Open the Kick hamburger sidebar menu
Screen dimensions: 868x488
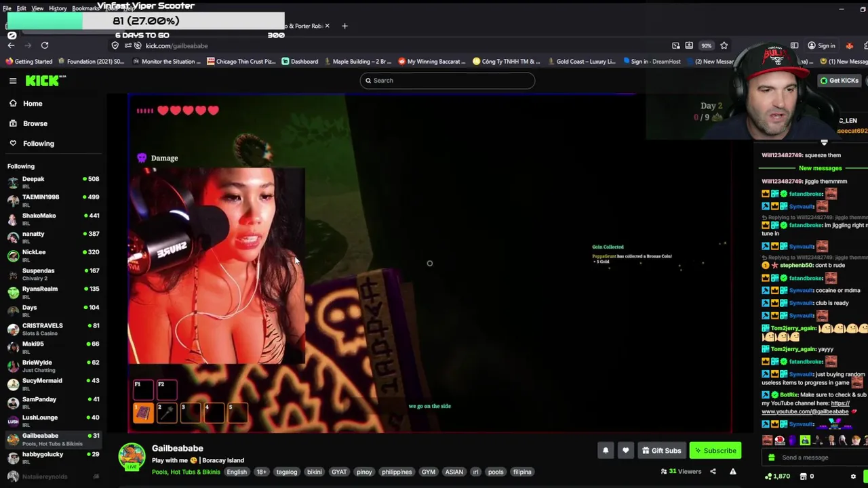pos(13,81)
